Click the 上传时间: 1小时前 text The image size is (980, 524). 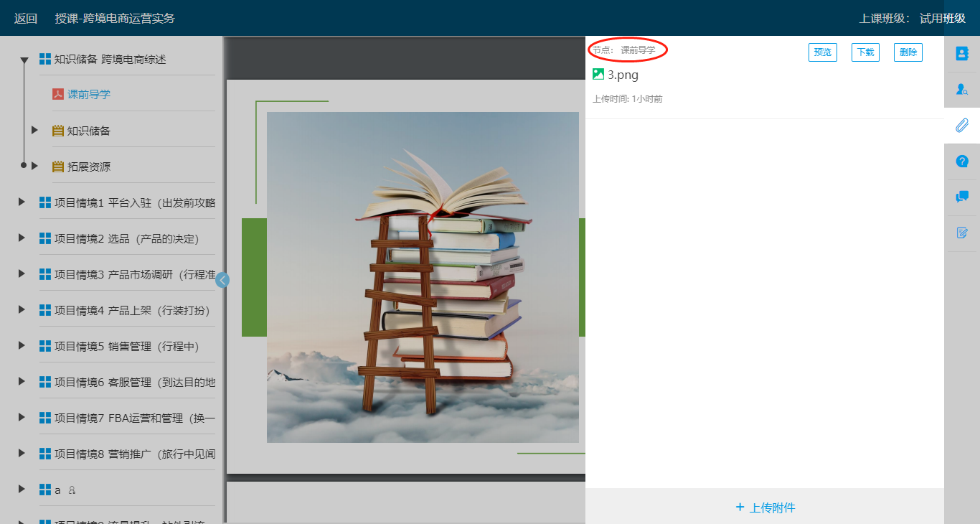click(628, 99)
